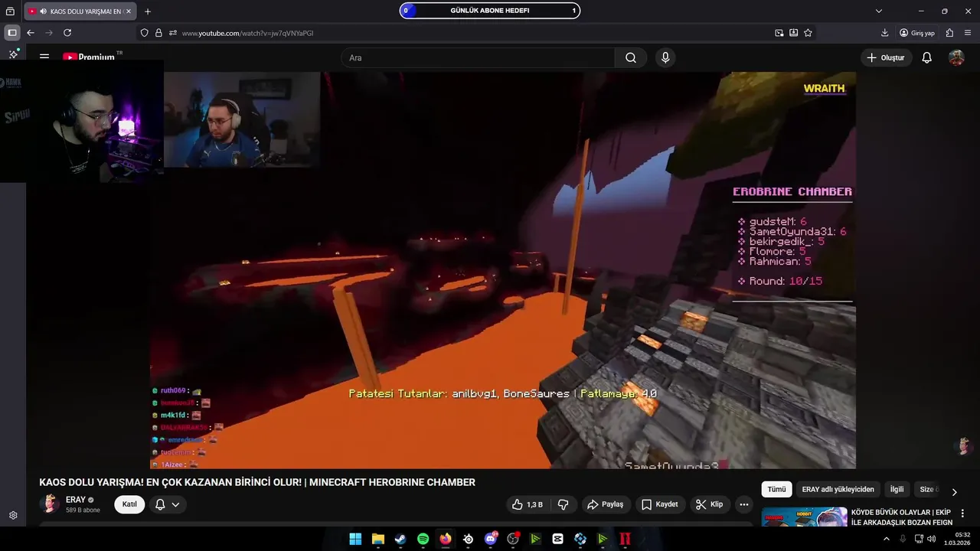Start voice search with microphone icon
Image resolution: width=980 pixels, height=551 pixels.
pos(665,57)
